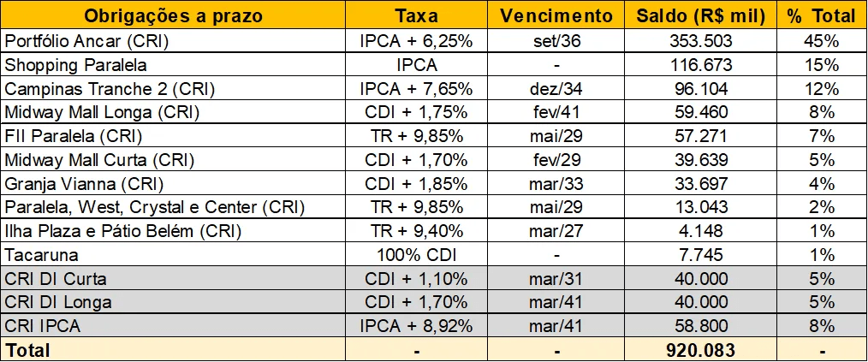
Task: Click the 'Obrigações a prazo' column header
Action: (173, 15)
